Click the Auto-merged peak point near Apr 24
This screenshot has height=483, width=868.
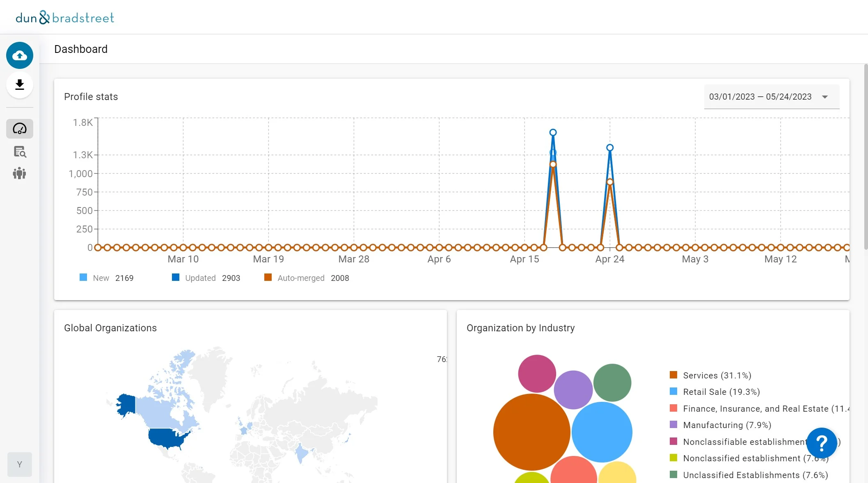610,182
